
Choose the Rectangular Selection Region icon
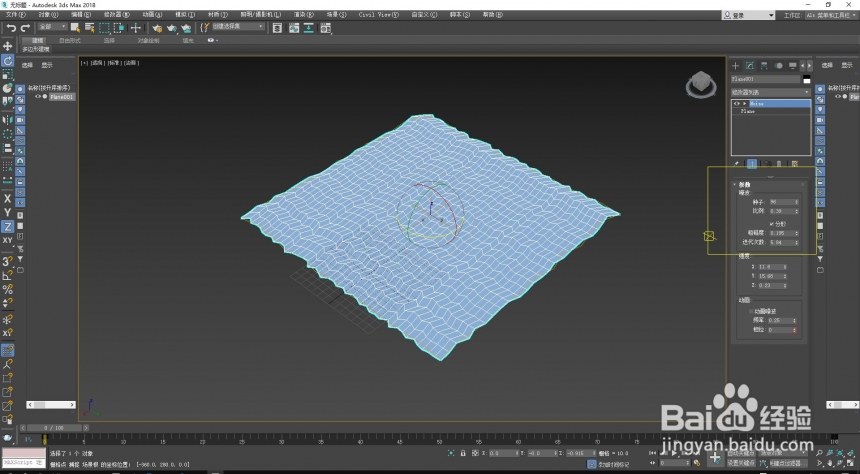point(104,28)
